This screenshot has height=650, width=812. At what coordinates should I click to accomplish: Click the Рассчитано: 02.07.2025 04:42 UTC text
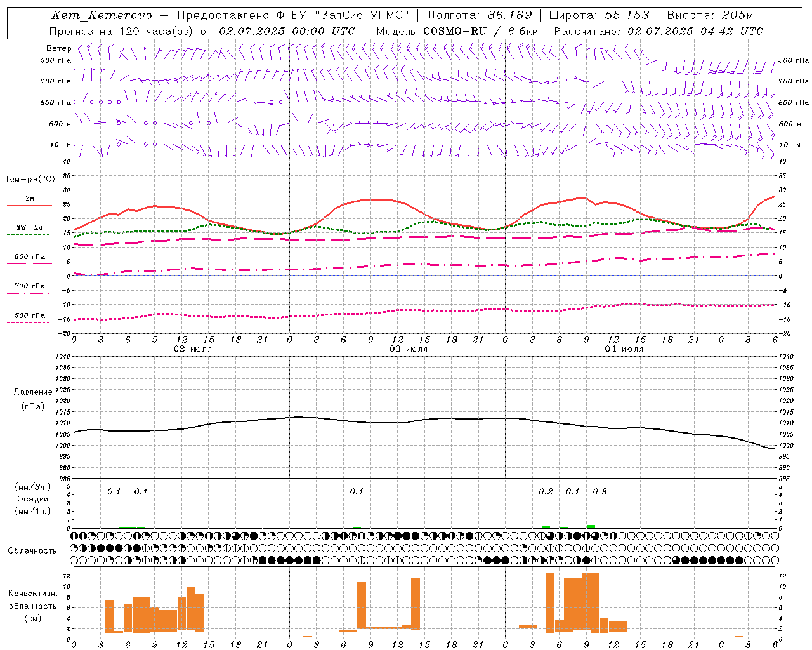point(658,31)
